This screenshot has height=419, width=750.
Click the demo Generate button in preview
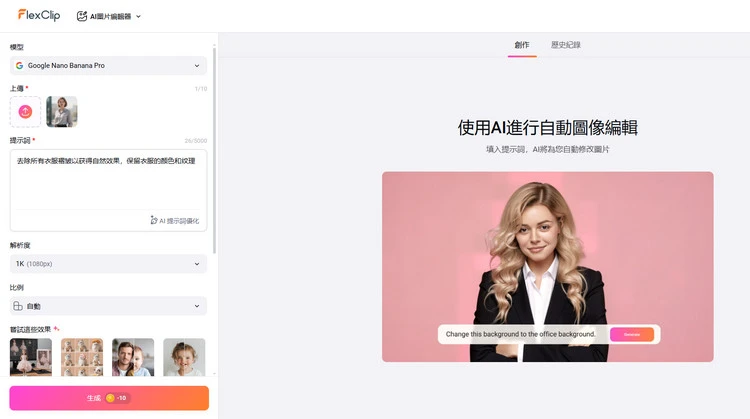632,334
